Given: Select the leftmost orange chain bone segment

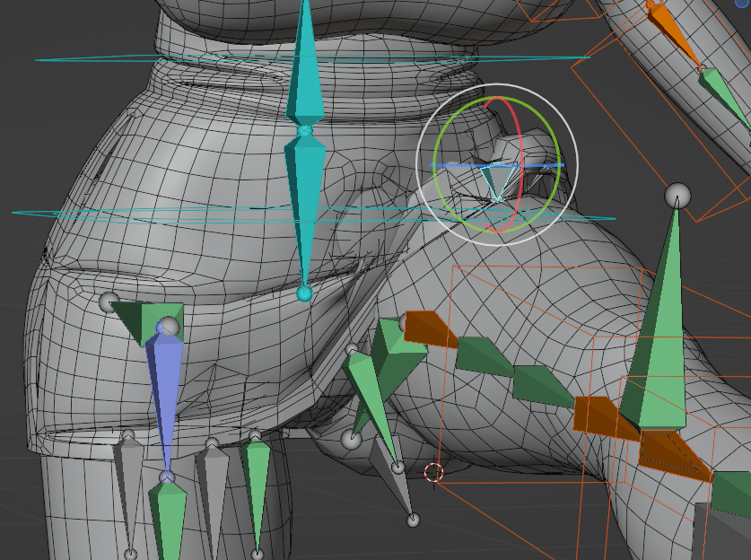Looking at the screenshot, I should click(429, 328).
